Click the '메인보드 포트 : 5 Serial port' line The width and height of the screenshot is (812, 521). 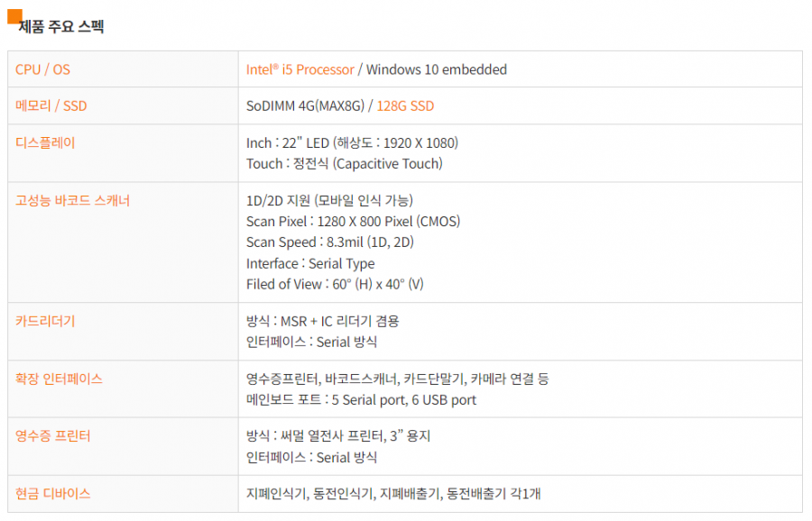[361, 399]
